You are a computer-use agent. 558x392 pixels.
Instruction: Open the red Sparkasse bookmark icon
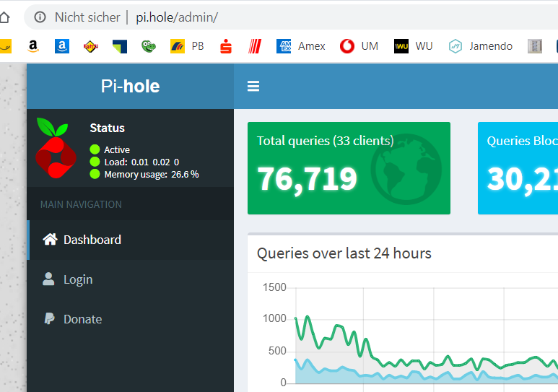pos(226,46)
